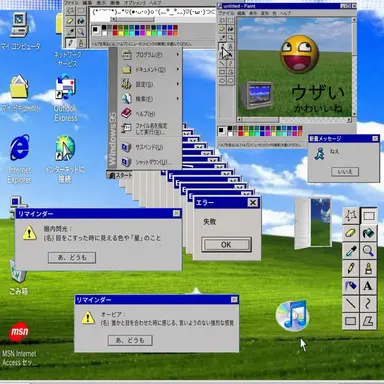Close the 新着メッセージ dialog with its X
384x384 pixels.
(375, 138)
